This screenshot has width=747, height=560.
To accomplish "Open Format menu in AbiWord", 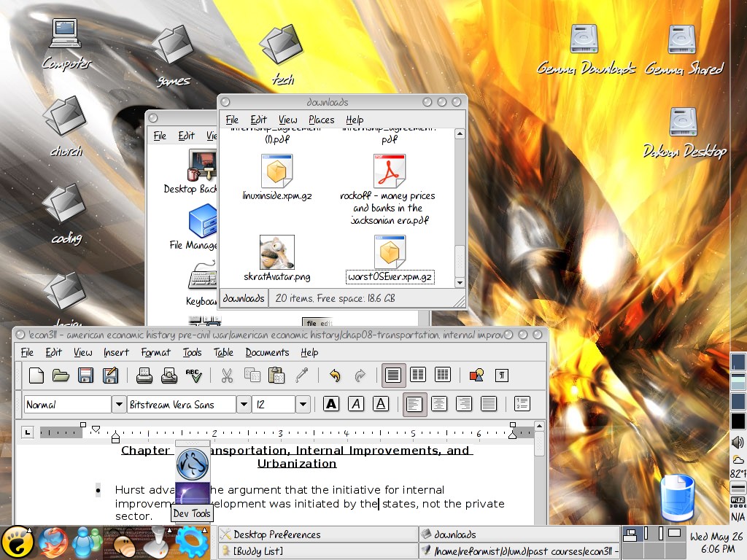I will [156, 352].
